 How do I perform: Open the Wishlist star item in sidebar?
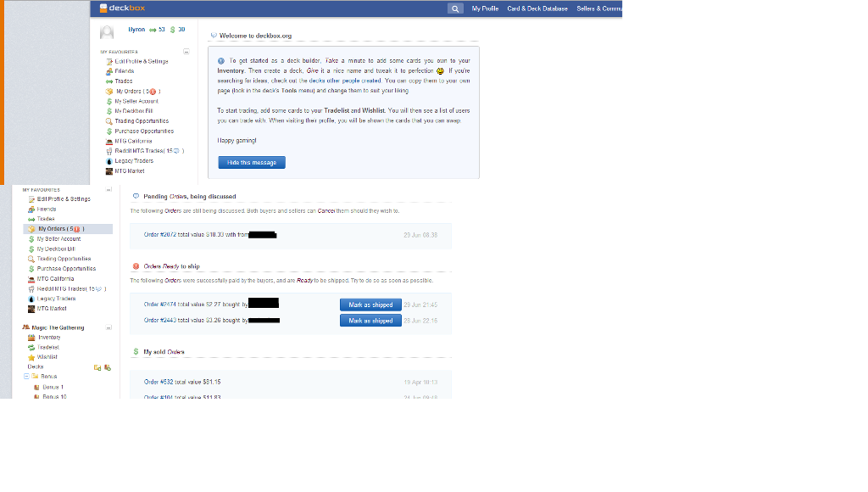tap(47, 357)
